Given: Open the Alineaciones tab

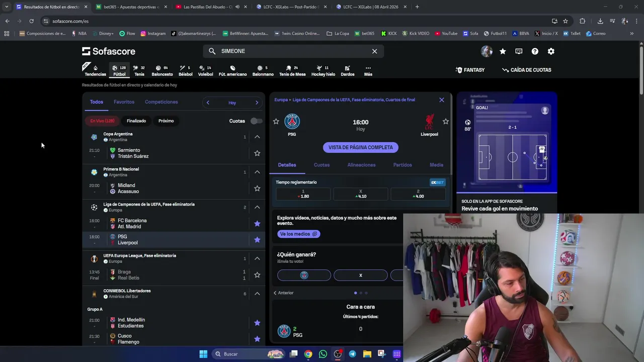Looking at the screenshot, I should [361, 165].
